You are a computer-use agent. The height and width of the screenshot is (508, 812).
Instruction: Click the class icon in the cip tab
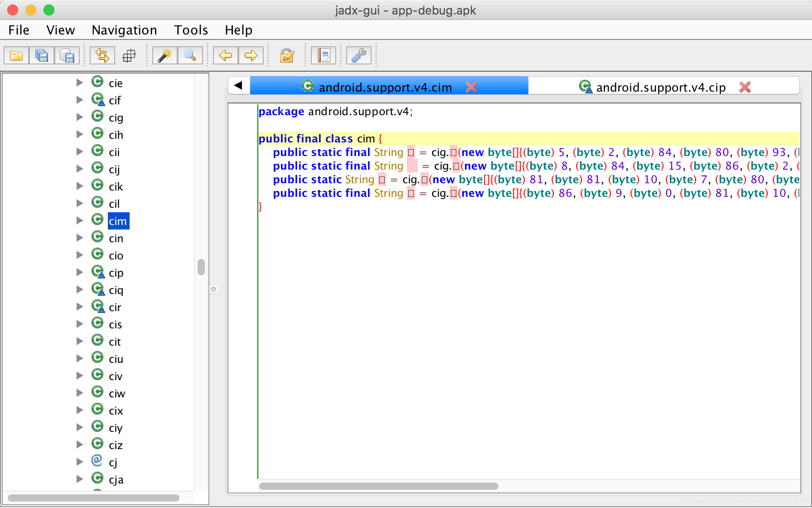point(585,86)
